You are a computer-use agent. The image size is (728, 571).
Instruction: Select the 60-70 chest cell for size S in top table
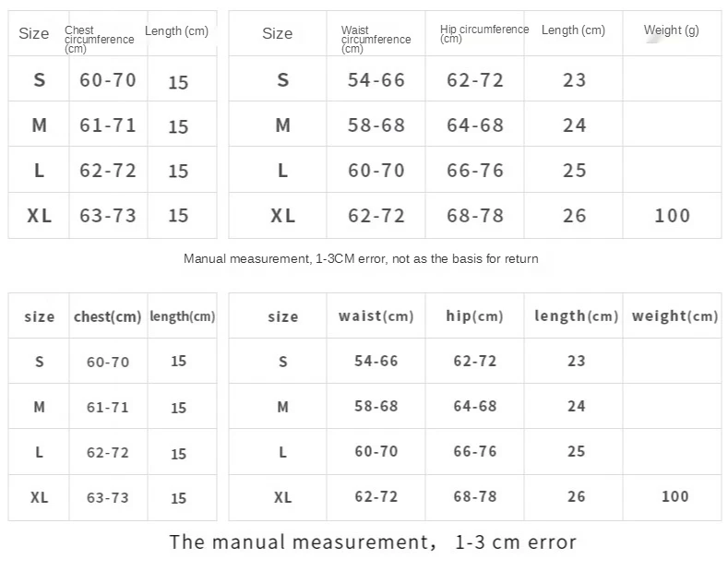tap(108, 80)
